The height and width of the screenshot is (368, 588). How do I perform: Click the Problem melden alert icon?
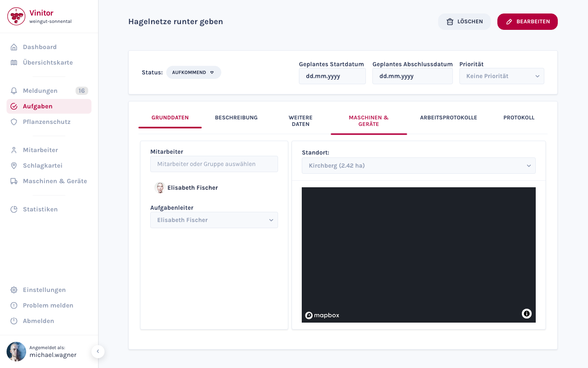[x=14, y=305]
